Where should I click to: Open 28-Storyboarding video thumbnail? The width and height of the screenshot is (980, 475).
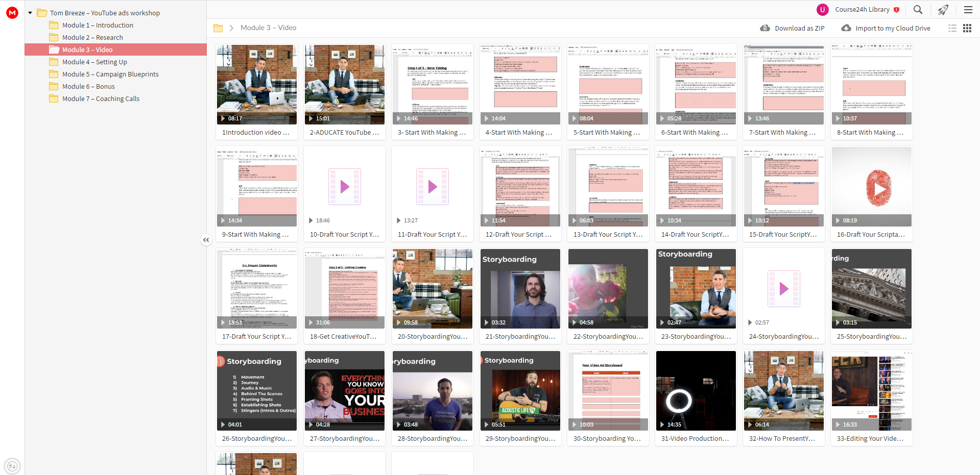point(433,391)
